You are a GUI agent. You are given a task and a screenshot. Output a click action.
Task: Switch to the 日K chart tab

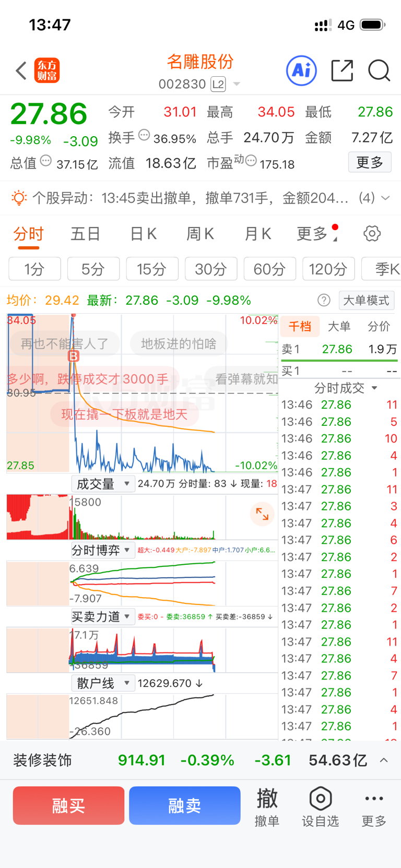pyautogui.click(x=143, y=234)
